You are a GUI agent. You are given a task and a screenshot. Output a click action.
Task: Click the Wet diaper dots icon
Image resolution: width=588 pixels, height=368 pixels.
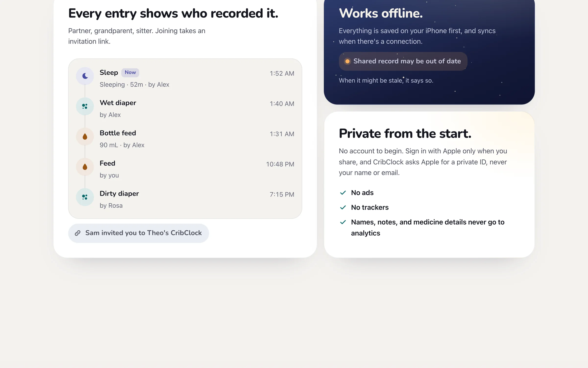[85, 106]
